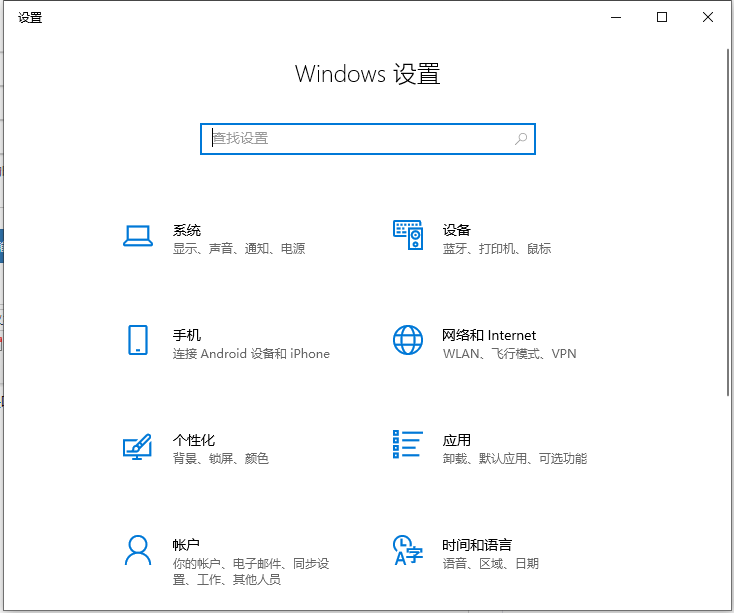Open the 设备 keyboard-speaker icon
The image size is (734, 613).
[408, 235]
